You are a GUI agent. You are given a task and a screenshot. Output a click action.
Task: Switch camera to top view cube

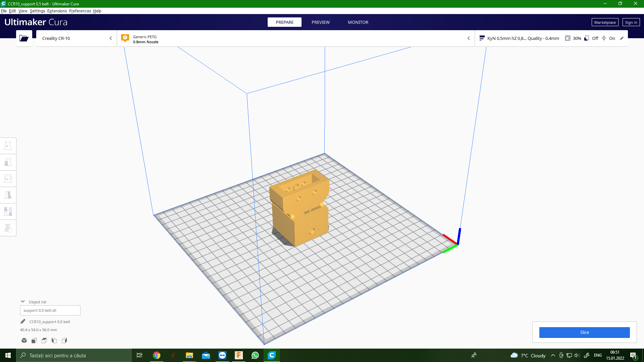tap(44, 341)
